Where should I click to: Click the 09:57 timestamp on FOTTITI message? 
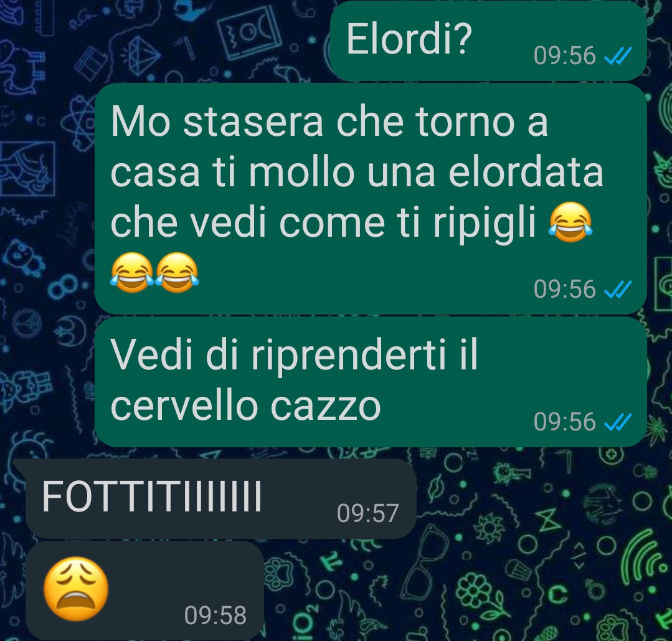click(x=367, y=513)
